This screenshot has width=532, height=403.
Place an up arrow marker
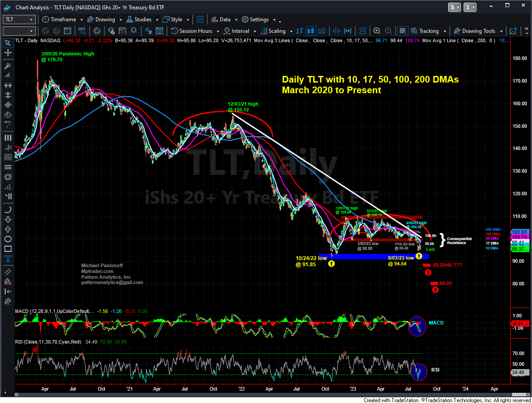coord(8,229)
